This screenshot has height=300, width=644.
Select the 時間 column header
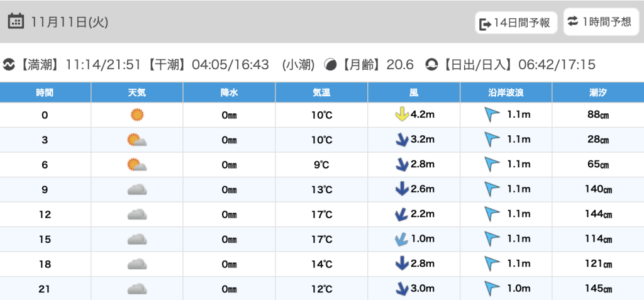[x=45, y=92]
